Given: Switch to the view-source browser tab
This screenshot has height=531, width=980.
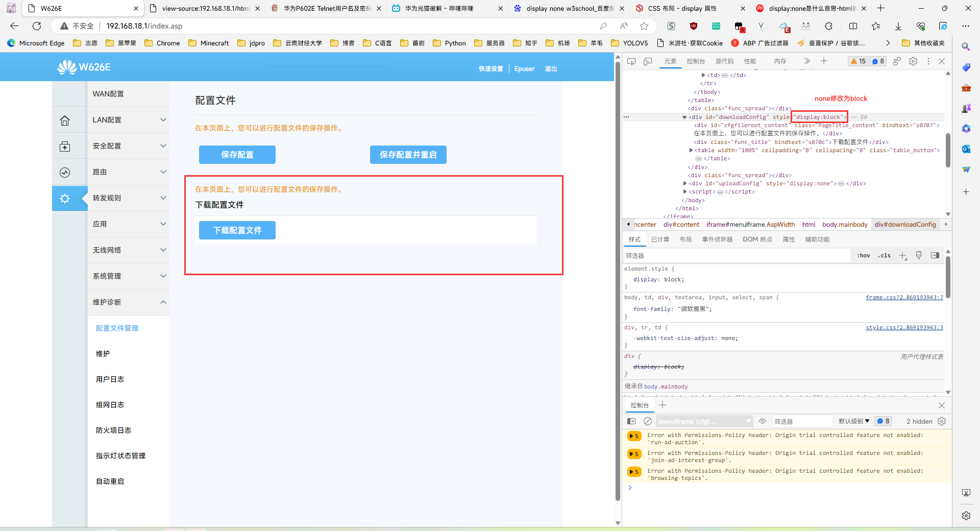Looking at the screenshot, I should coord(205,9).
